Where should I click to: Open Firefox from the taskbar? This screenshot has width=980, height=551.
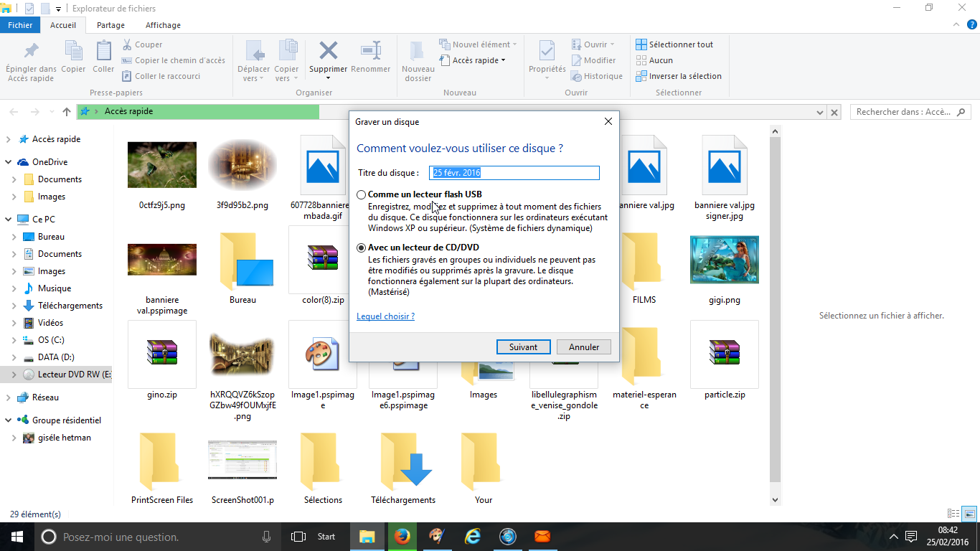[x=402, y=537]
